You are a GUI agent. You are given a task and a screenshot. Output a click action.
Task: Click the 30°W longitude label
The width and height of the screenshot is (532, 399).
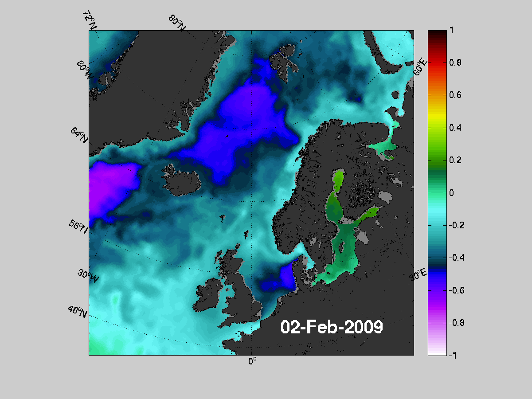click(x=89, y=275)
